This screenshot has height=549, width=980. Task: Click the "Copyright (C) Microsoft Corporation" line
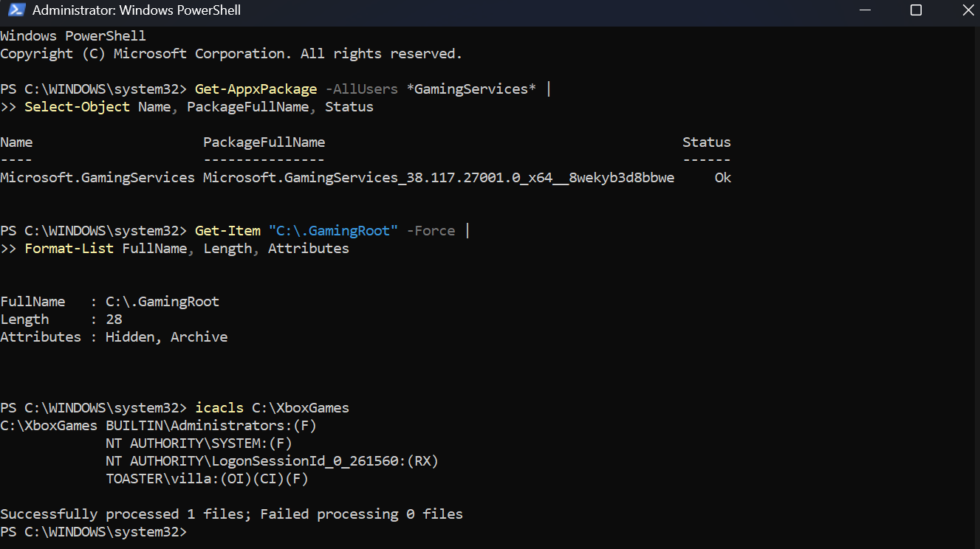(x=231, y=54)
